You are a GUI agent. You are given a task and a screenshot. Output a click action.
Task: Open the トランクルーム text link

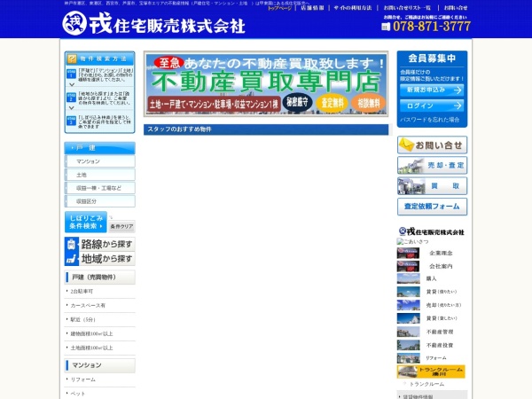426,384
